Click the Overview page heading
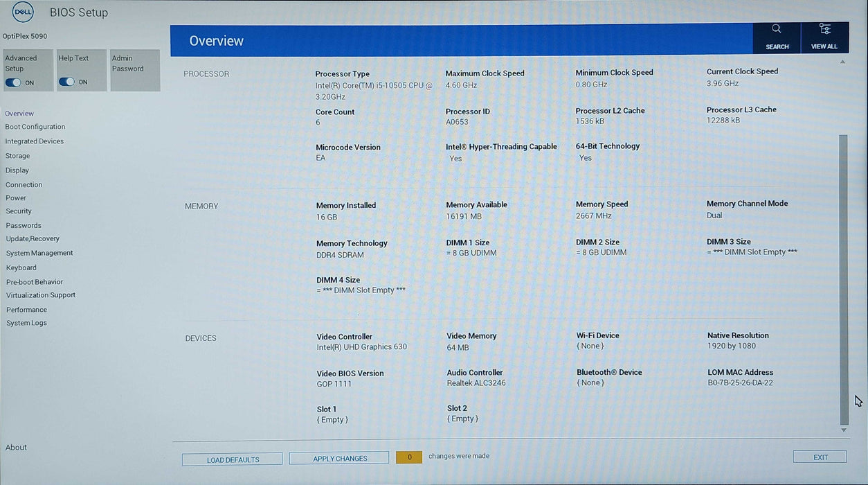This screenshot has height=485, width=868. coord(217,41)
